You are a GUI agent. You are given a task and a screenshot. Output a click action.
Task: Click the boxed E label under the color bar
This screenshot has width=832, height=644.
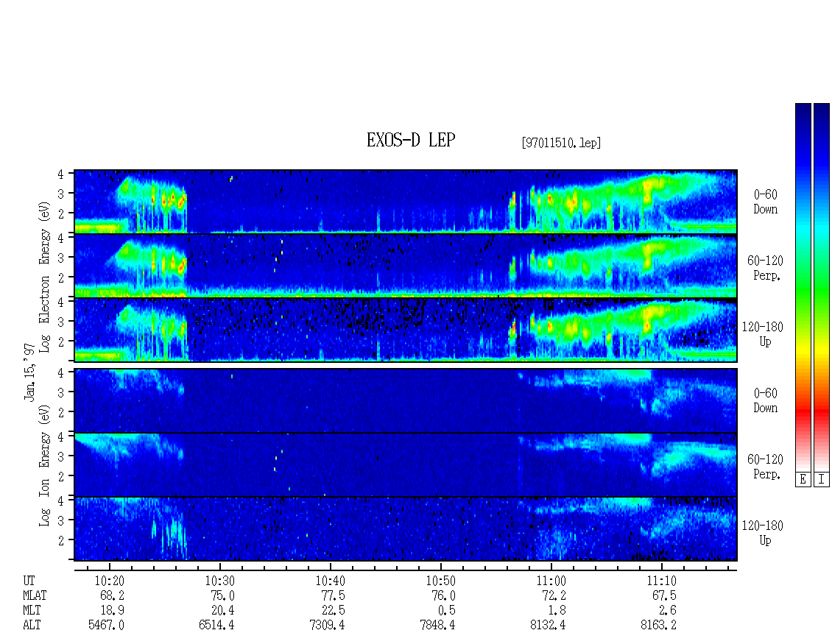pos(803,480)
